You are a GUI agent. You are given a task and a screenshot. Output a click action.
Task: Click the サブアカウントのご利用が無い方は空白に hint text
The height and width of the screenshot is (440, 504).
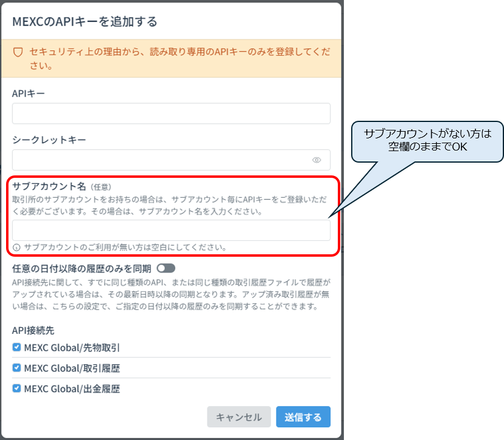tap(126, 248)
